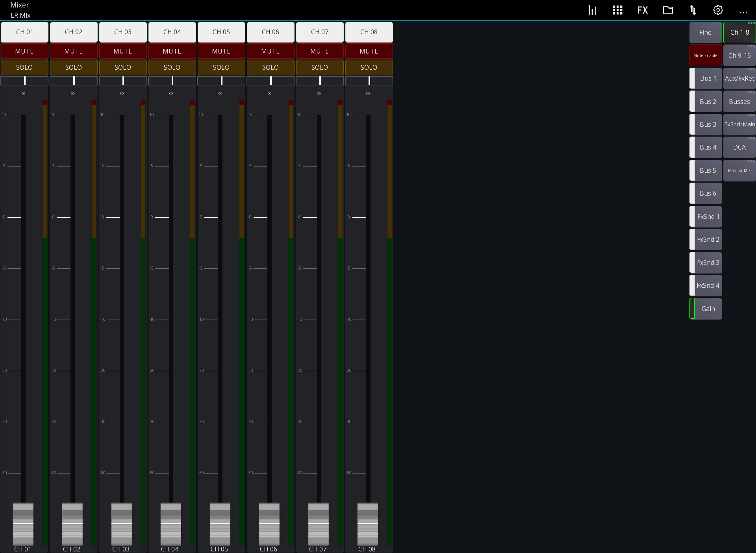
Task: Open the settings gear
Action: tap(718, 10)
